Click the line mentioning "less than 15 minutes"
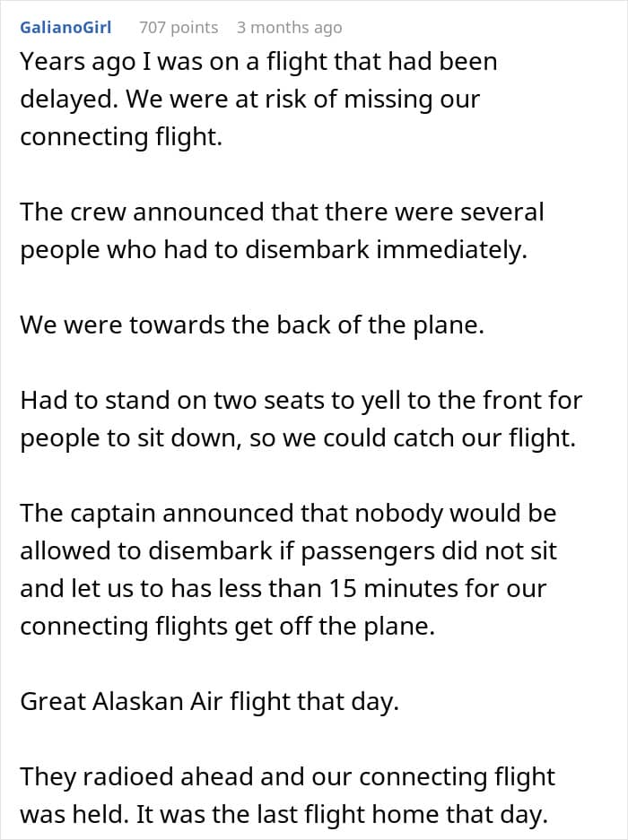 296,588
